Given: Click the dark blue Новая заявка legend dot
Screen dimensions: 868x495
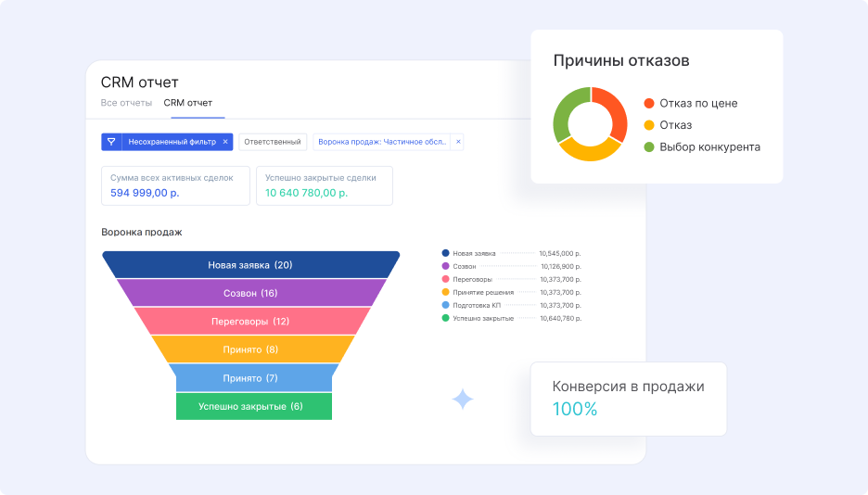Looking at the screenshot, I should point(446,253).
